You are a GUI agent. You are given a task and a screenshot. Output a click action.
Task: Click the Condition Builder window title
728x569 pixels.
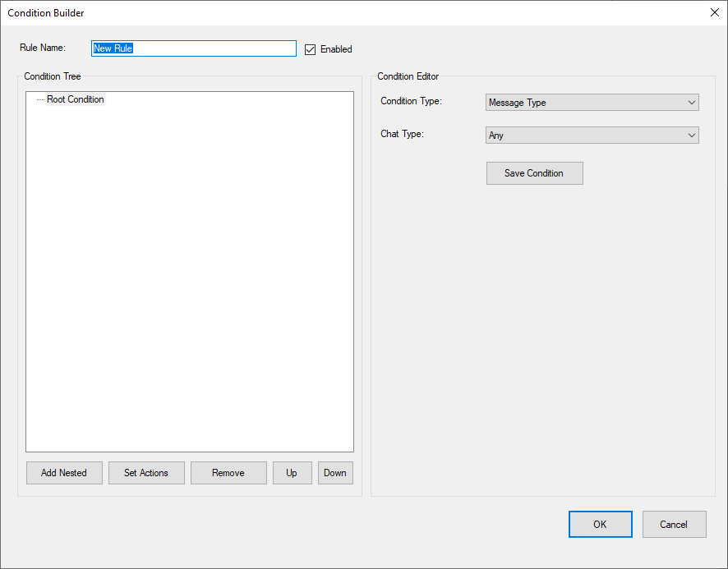tap(46, 13)
